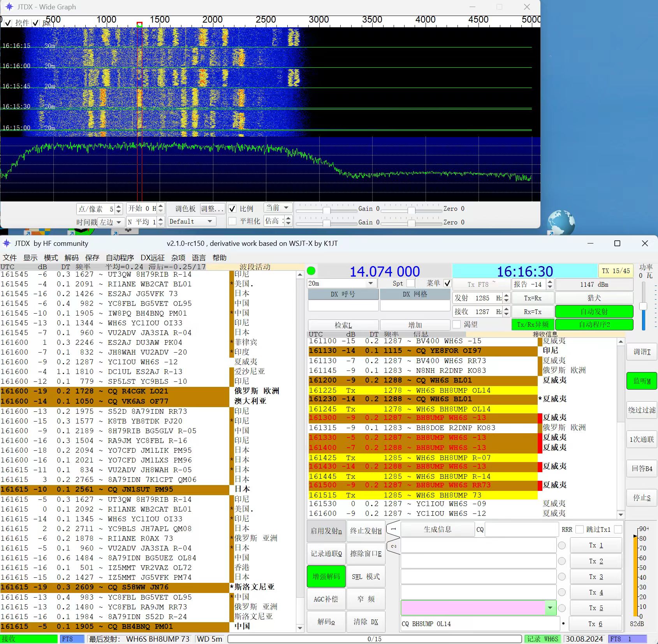This screenshot has height=644, width=658.
Task: Open the 语言 (Language) menu
Action: (199, 258)
